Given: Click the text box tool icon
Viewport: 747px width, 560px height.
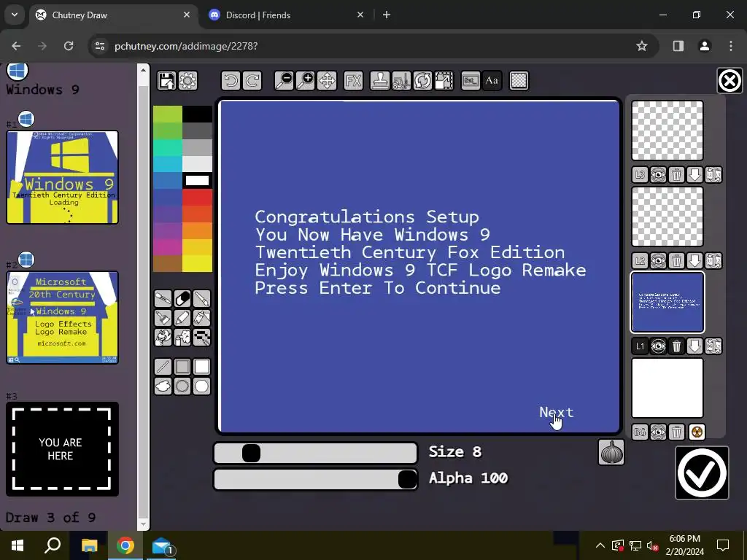Looking at the screenshot, I should [x=471, y=80].
